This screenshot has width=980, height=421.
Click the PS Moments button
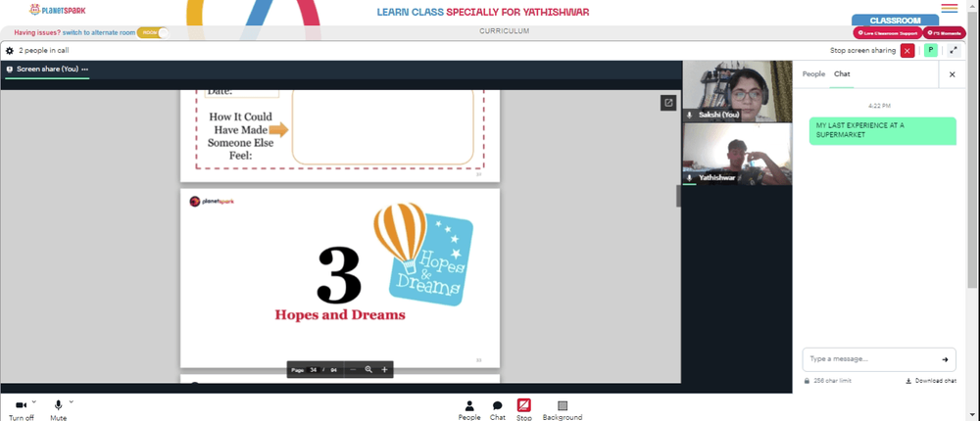pos(945,33)
